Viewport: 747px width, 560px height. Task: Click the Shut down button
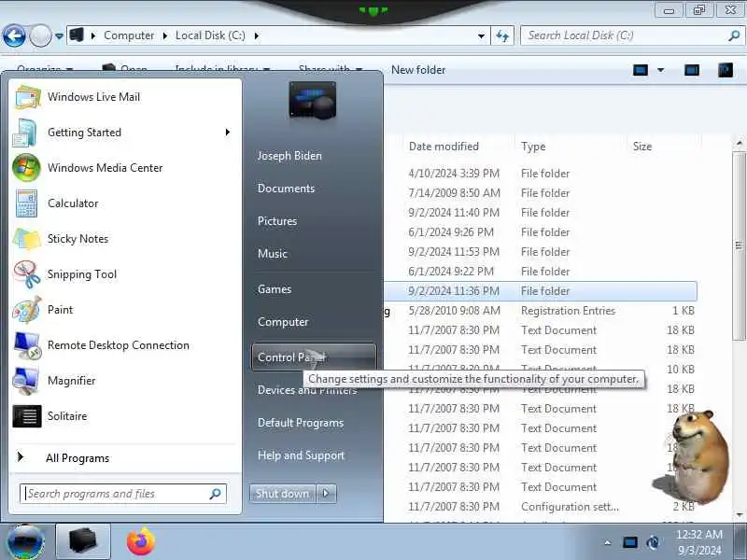point(283,494)
